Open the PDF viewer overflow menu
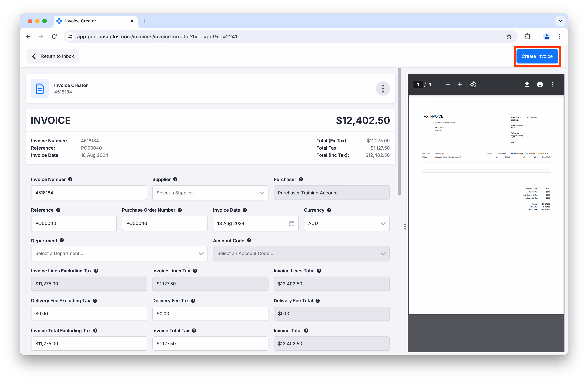Screen dimensions: 588x382 (553, 84)
